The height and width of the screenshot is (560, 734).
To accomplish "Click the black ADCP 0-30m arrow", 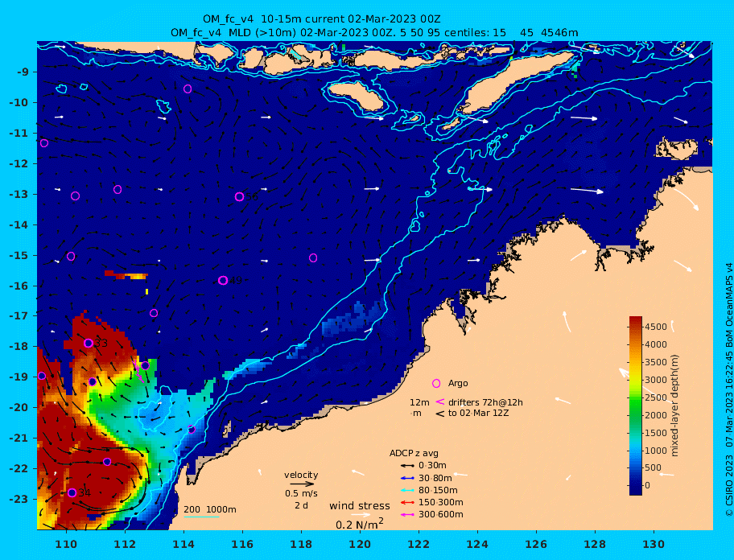I will click(x=407, y=466).
